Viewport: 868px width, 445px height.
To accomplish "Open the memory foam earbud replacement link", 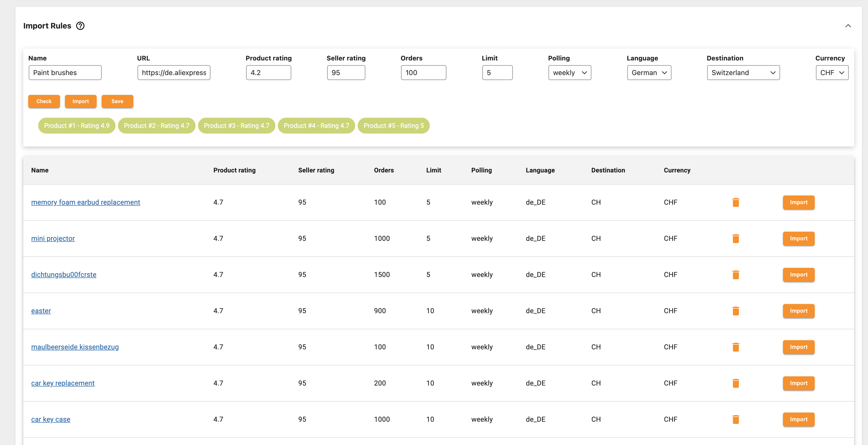I will point(86,202).
